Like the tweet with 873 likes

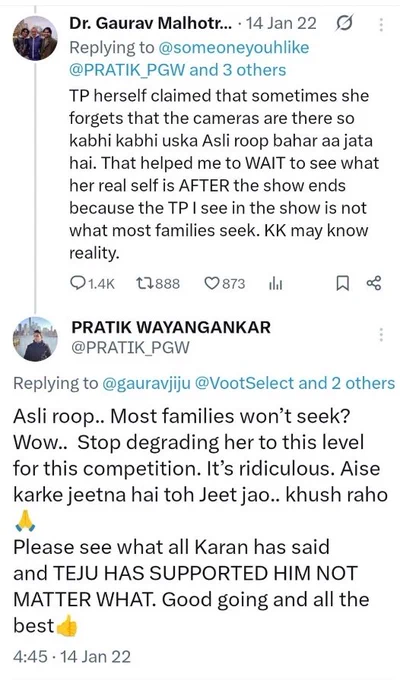(224, 284)
